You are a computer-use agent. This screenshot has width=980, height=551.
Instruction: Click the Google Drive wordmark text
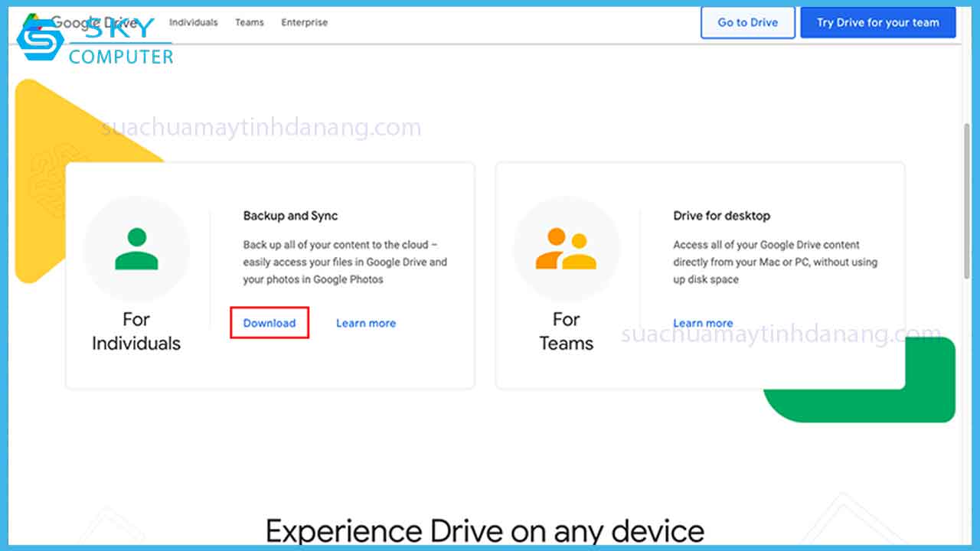(96, 21)
